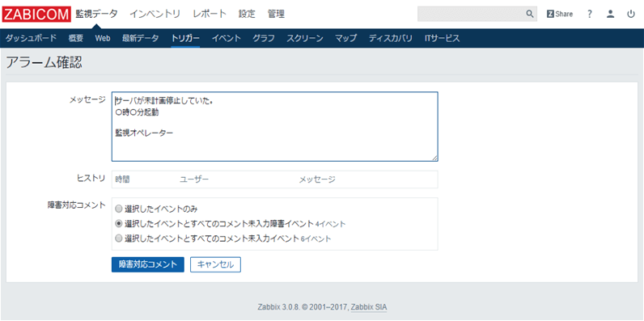Open the インベントリ top menu
644x321 pixels.
(155, 14)
